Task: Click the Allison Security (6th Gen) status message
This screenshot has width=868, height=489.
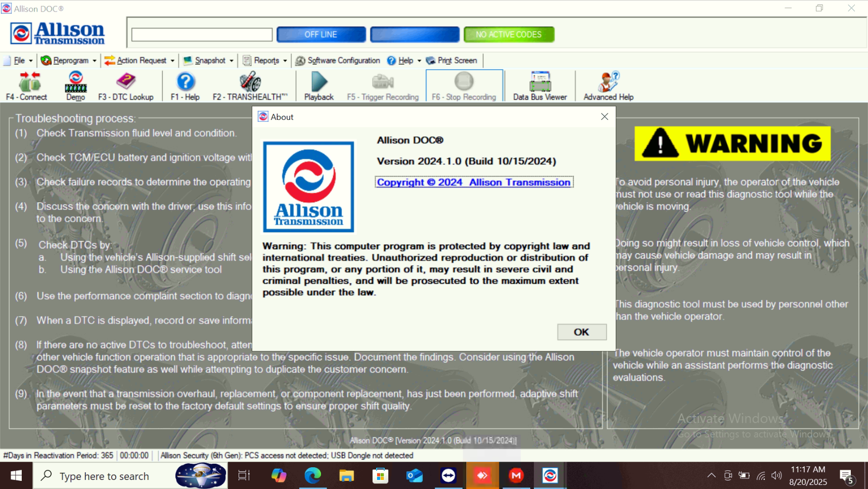Action: [x=287, y=456]
